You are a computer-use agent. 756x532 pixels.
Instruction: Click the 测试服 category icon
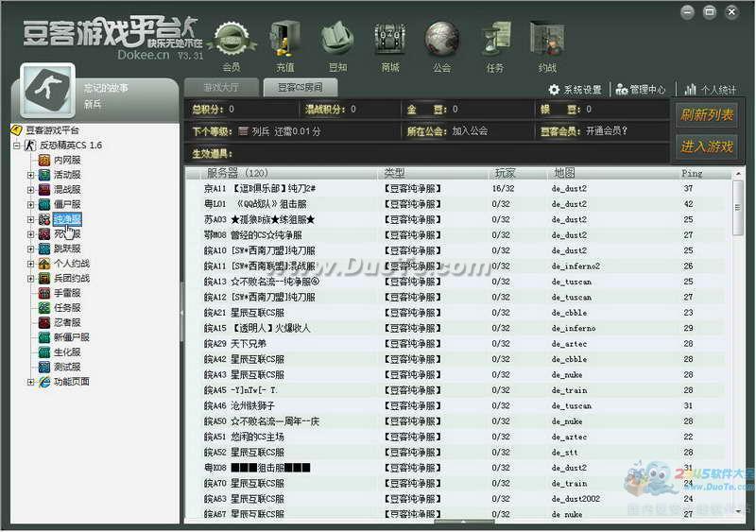[44, 367]
